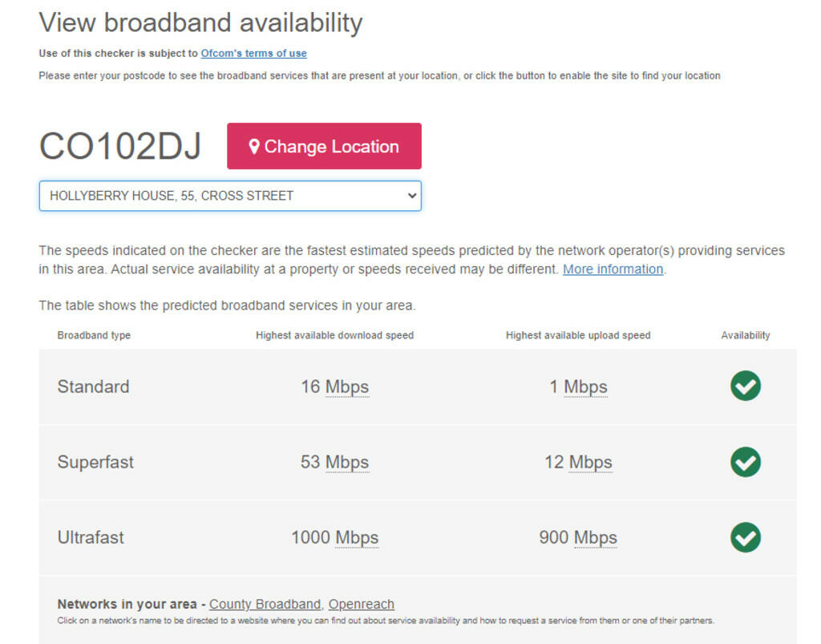Click Mbps abbreviation beside 12 upload speed
The height and width of the screenshot is (644, 821).
[590, 462]
